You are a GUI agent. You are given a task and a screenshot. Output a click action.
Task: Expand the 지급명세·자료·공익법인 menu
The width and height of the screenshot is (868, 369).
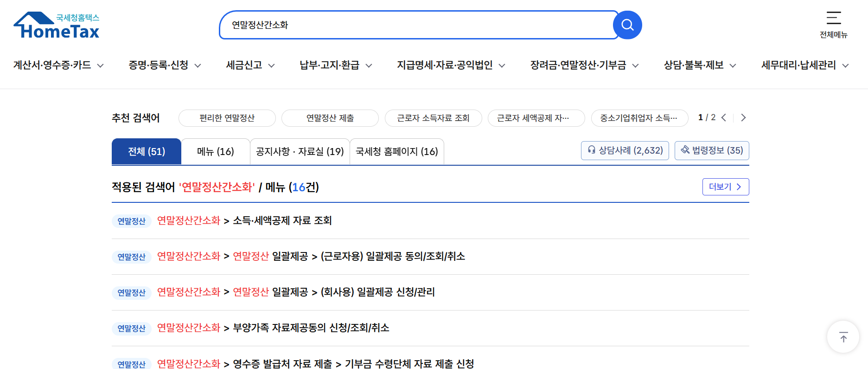click(x=451, y=65)
